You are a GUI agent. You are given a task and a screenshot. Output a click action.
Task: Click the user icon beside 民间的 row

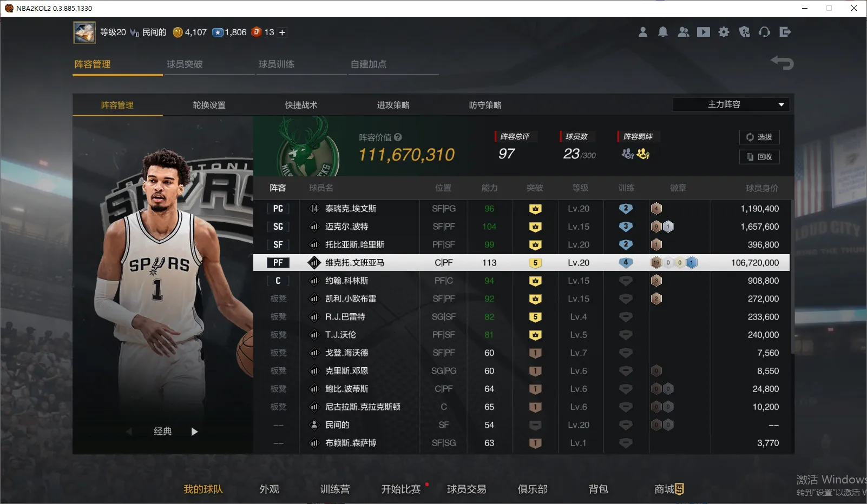click(314, 425)
